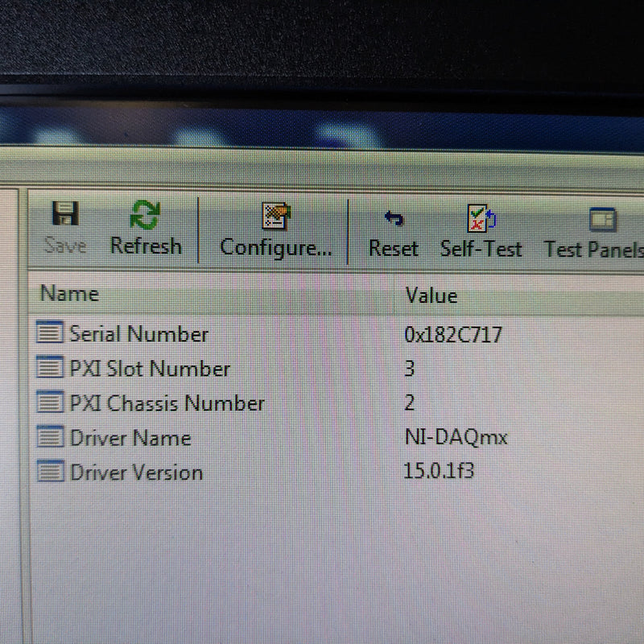Viewport: 644px width, 644px height.
Task: Run Self-Test from the toolbar icon
Action: pos(481,219)
